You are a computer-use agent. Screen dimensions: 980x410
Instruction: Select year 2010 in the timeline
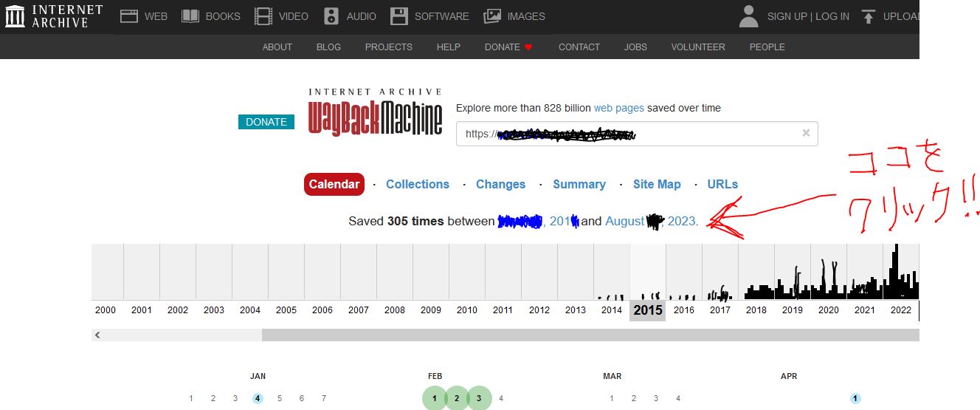pyautogui.click(x=467, y=310)
